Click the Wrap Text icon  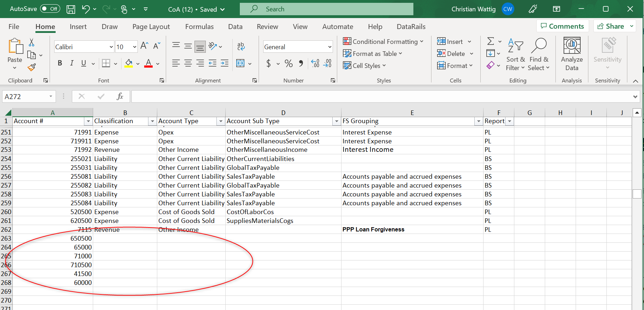pyautogui.click(x=241, y=46)
